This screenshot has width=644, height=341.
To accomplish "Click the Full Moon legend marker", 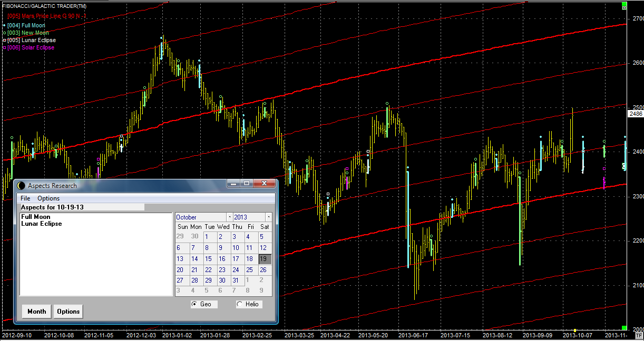I will coord(4,25).
